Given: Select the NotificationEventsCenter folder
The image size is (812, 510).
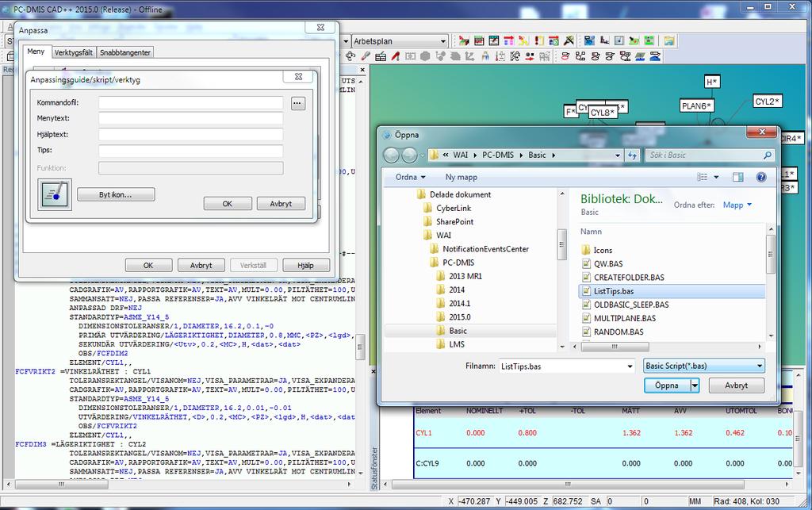Looking at the screenshot, I should point(485,249).
